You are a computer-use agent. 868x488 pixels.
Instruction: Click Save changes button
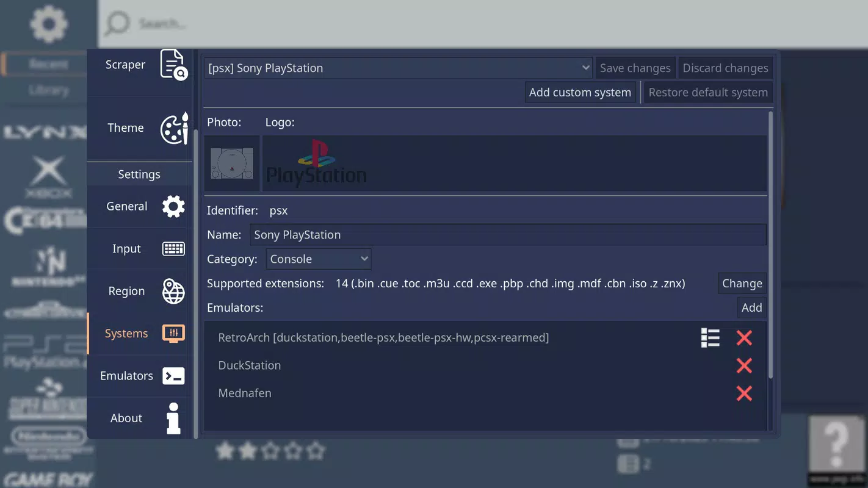click(x=635, y=68)
